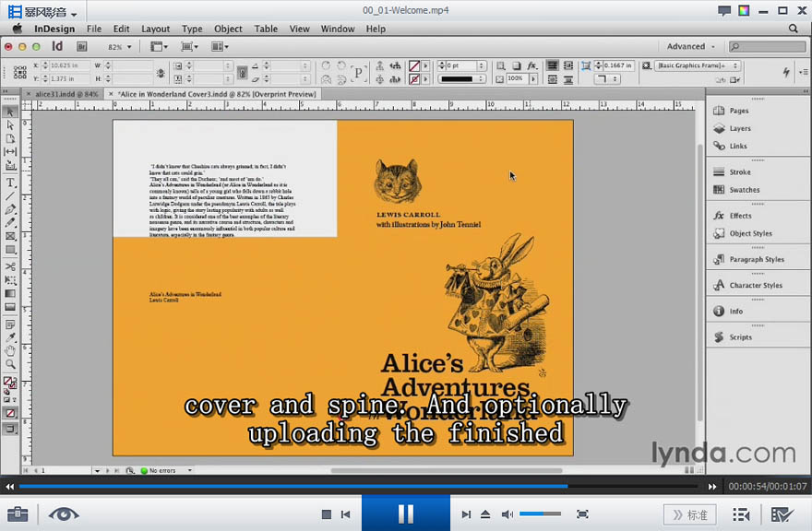812x531 pixels.
Task: Open the File menu
Action: click(94, 29)
